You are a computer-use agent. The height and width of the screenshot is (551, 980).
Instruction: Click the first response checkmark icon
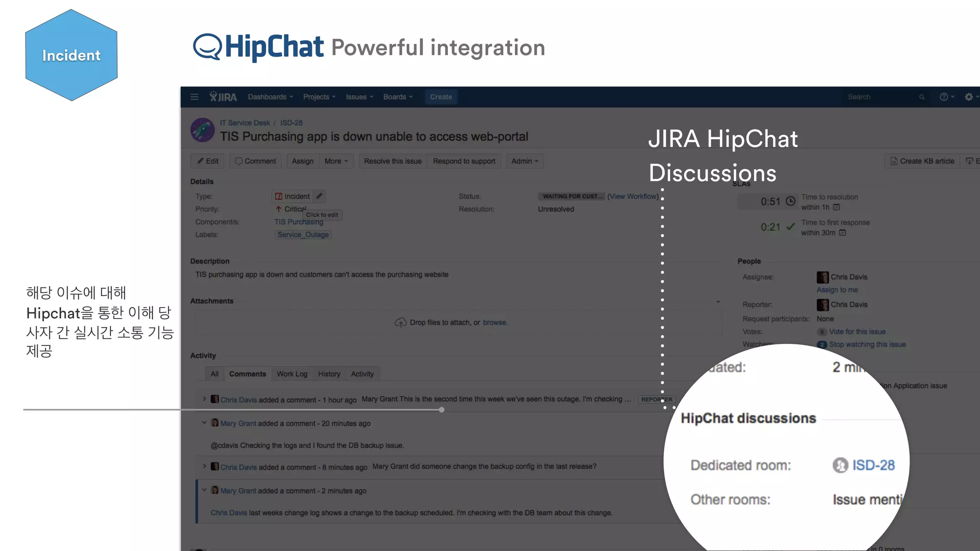coord(791,226)
